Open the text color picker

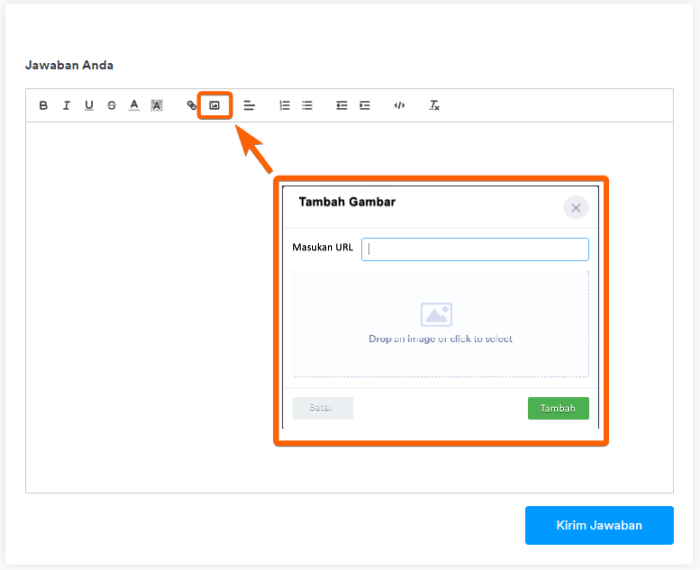click(134, 105)
